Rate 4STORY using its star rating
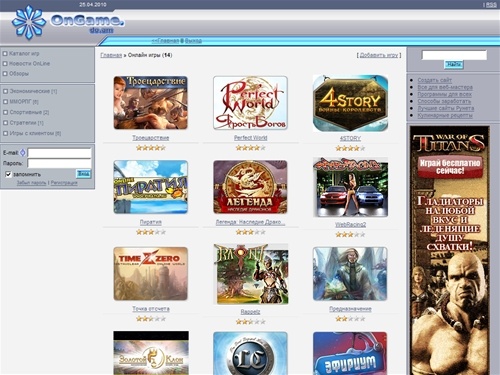 (350, 148)
